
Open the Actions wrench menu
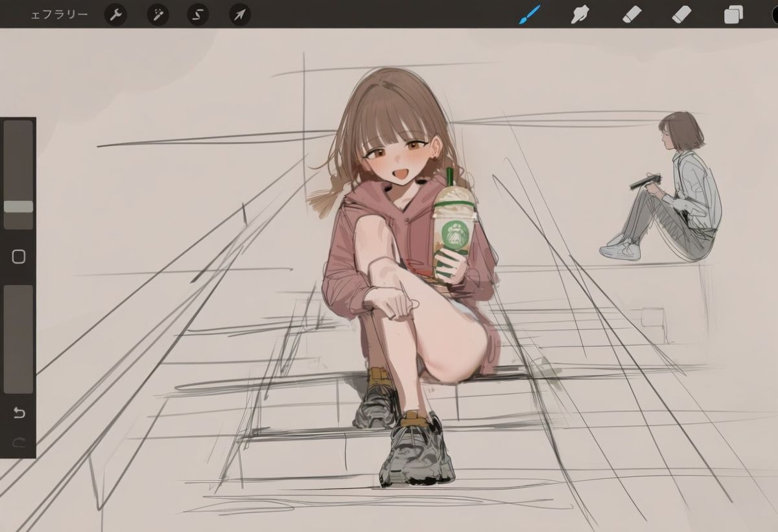click(x=115, y=14)
